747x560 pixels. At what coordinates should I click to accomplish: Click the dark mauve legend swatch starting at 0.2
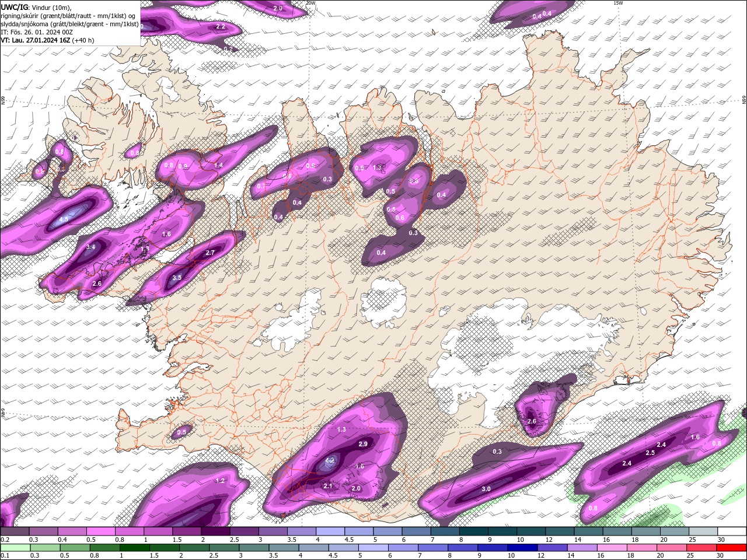(x=15, y=531)
